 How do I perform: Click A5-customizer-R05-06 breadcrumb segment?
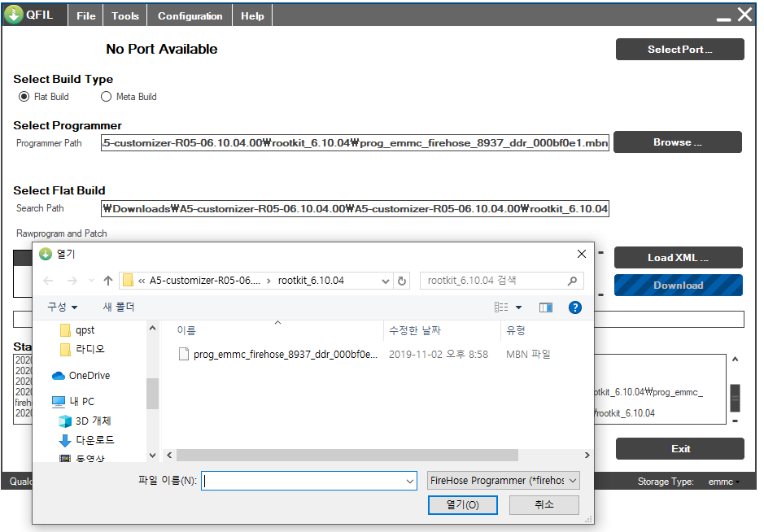tap(205, 281)
